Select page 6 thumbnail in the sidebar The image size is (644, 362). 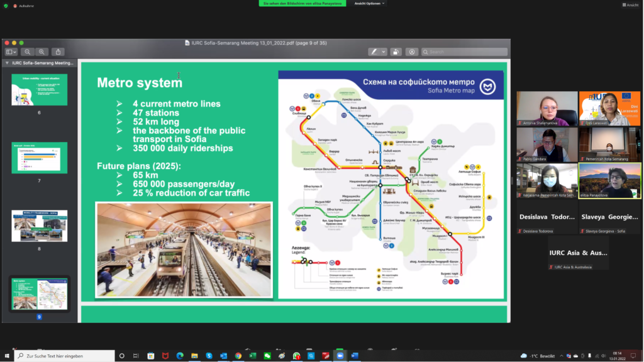pyautogui.click(x=39, y=89)
